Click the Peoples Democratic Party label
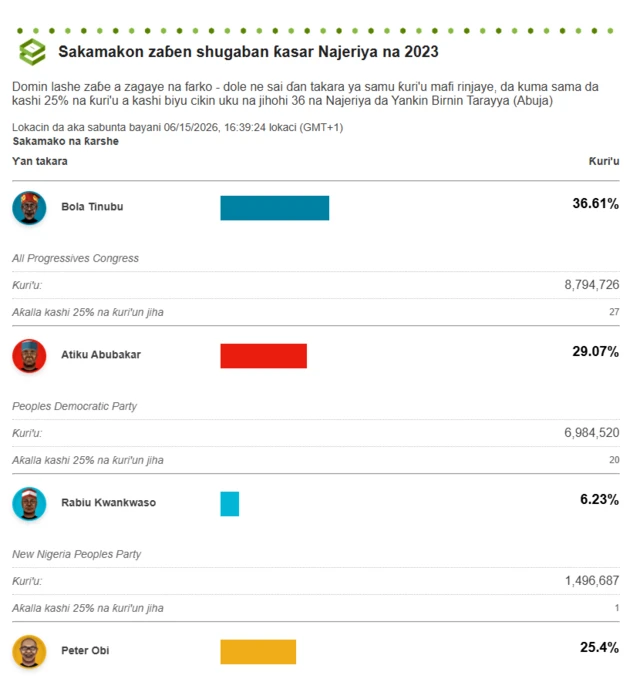The image size is (640, 682). 74,406
